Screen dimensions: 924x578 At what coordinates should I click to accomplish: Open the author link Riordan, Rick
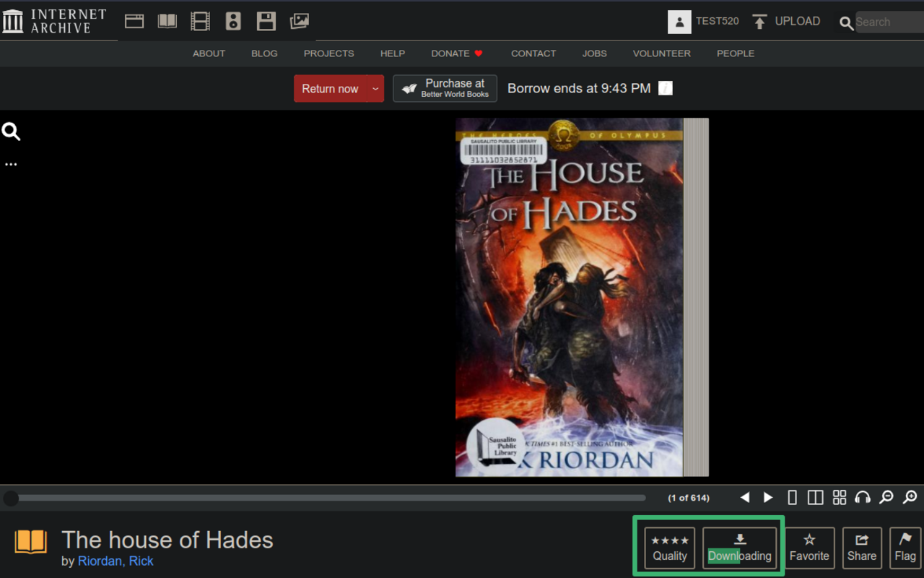(115, 561)
